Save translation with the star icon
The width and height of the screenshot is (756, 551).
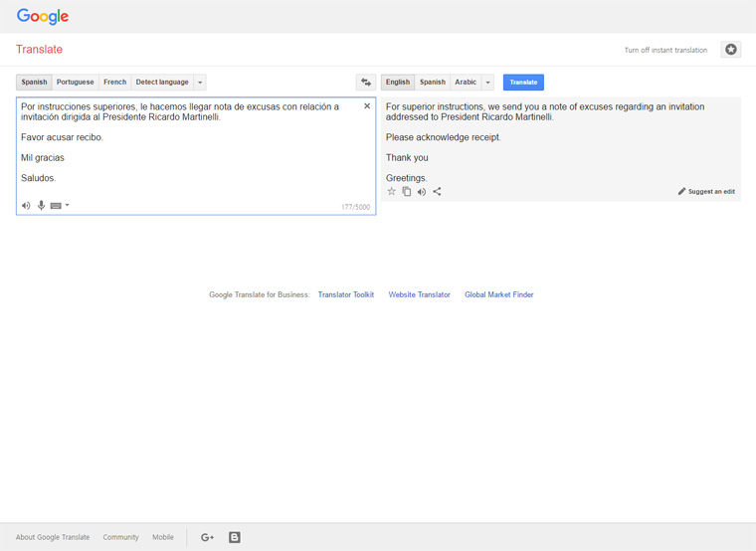[392, 191]
